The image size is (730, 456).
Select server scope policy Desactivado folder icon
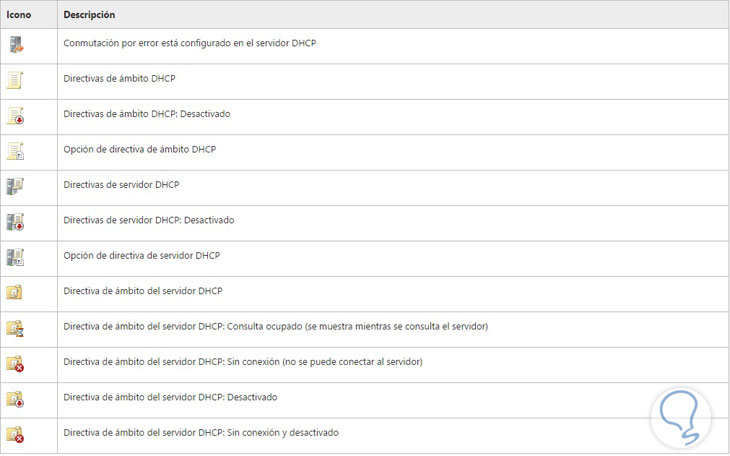(x=15, y=399)
